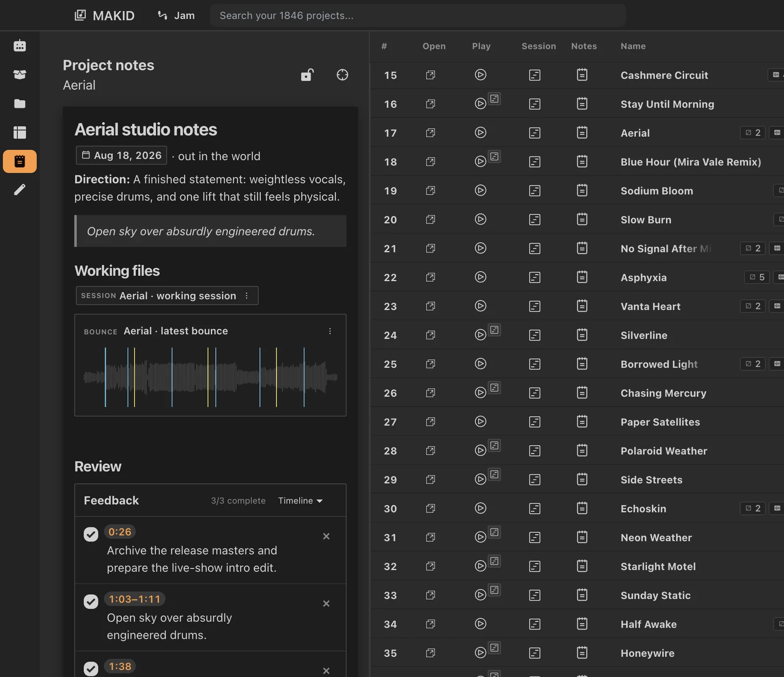Open notes for Slow Burn
Viewport: 784px width, 677px height.
coord(582,219)
